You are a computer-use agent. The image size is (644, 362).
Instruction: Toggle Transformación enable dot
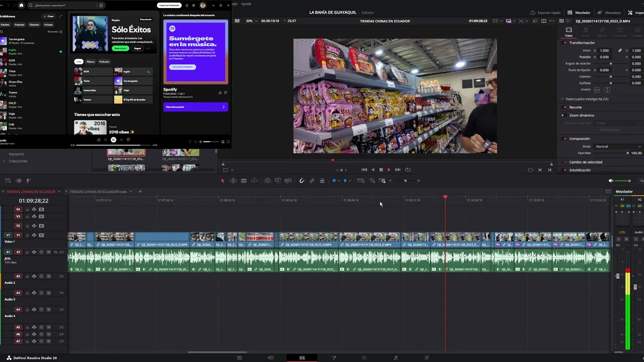(565, 43)
